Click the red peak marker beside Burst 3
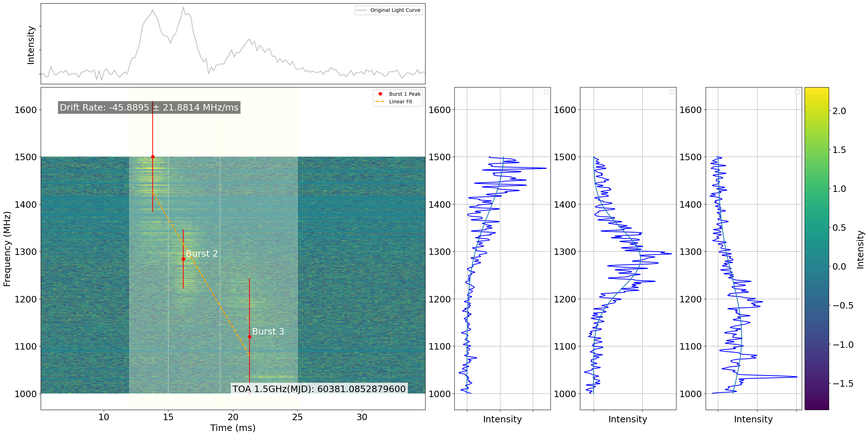The image size is (868, 436). point(249,337)
